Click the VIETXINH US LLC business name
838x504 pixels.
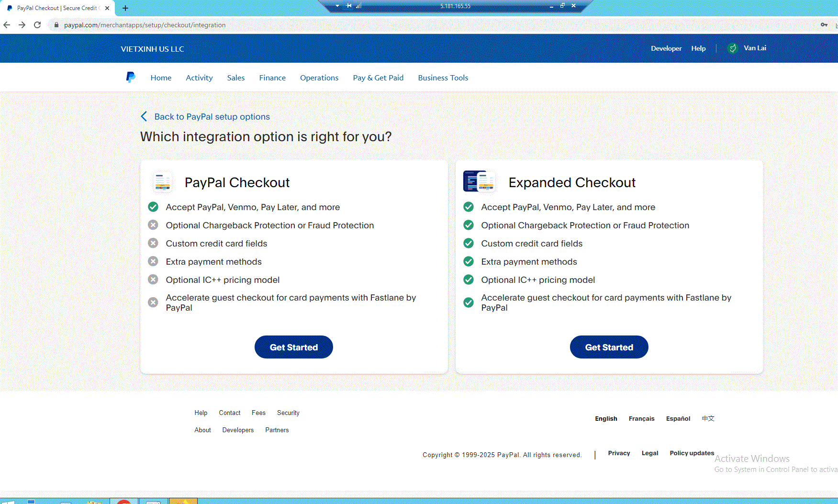pyautogui.click(x=152, y=49)
